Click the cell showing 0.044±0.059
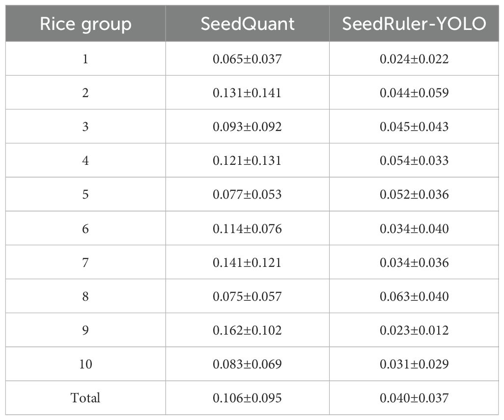504x420 pixels. pyautogui.click(x=414, y=93)
